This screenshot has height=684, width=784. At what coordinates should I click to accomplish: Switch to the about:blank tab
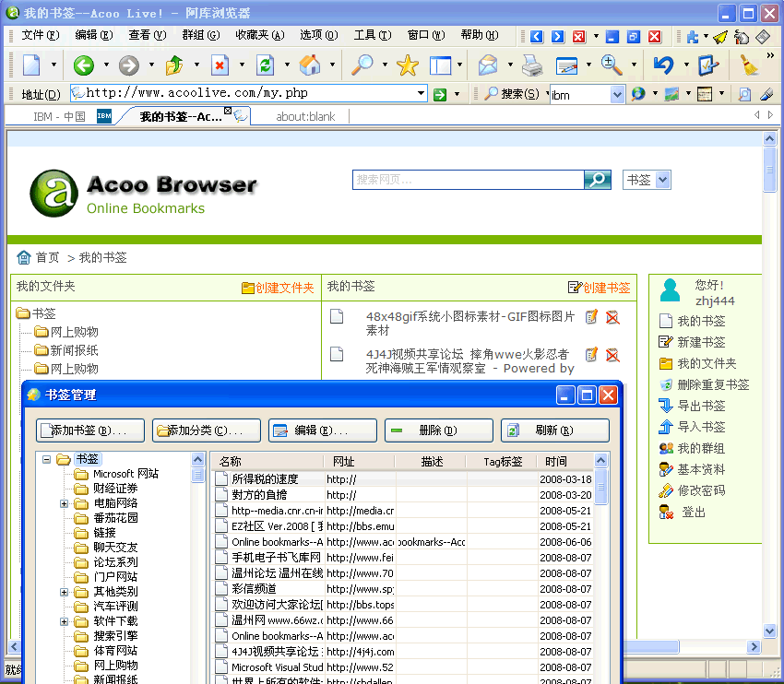click(x=305, y=117)
